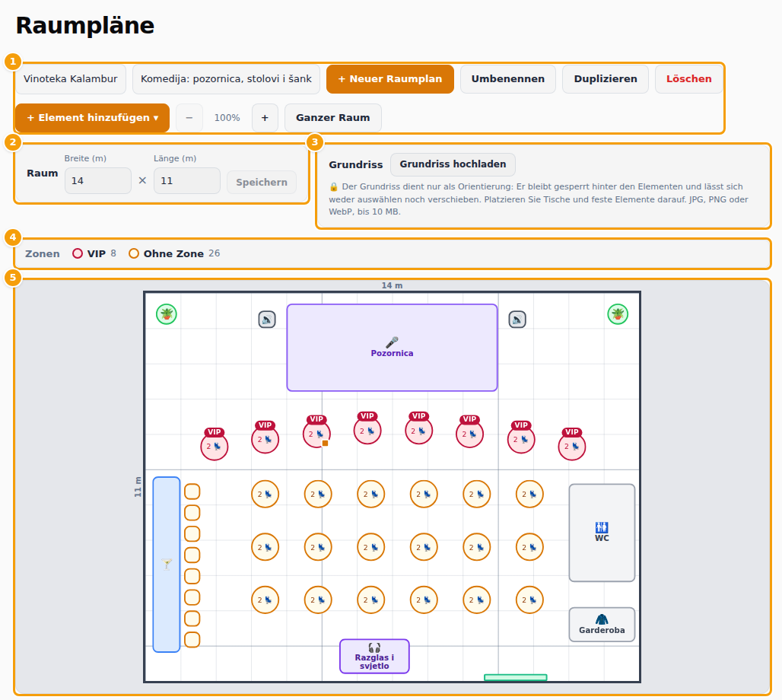Click the Duplizieren button

[606, 79]
